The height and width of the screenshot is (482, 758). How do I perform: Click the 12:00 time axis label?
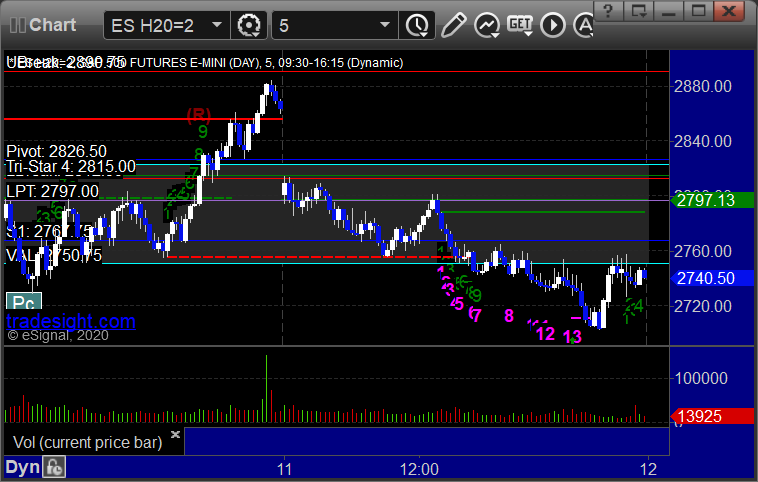point(419,469)
